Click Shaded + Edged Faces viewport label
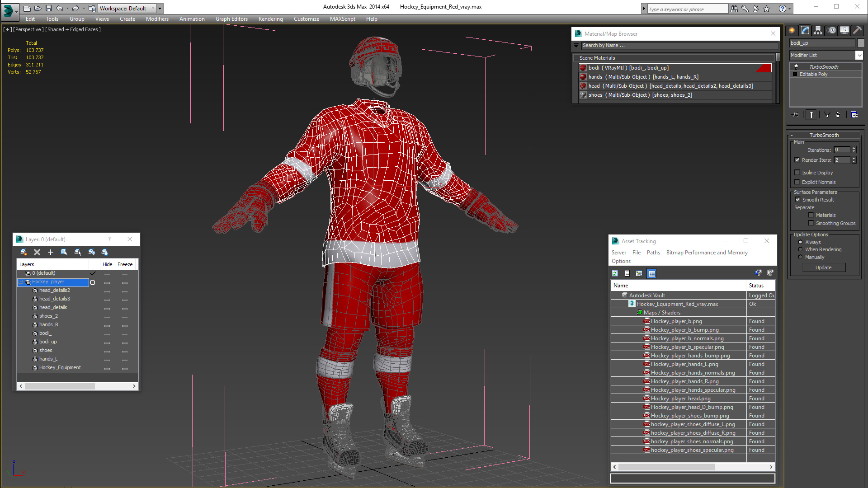Image resolution: width=868 pixels, height=488 pixels. click(x=73, y=29)
